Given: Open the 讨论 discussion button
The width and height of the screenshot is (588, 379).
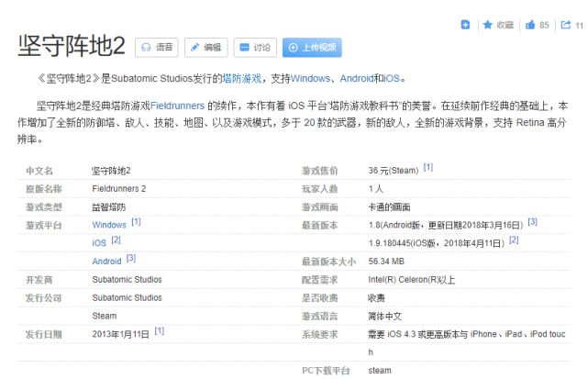Looking at the screenshot, I should (255, 48).
